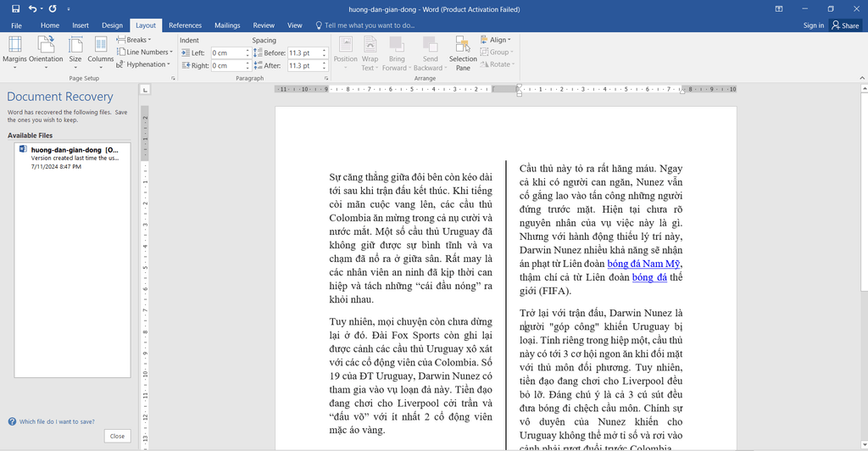This screenshot has width=868, height=451.
Task: Click the Redo/Repeat icon
Action: (53, 8)
